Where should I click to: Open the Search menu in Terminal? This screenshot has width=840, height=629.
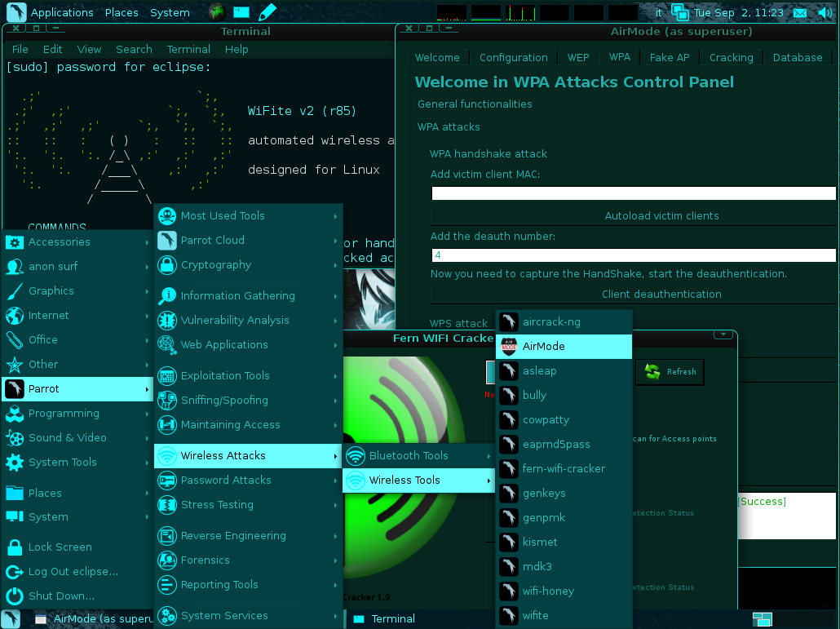pos(133,49)
